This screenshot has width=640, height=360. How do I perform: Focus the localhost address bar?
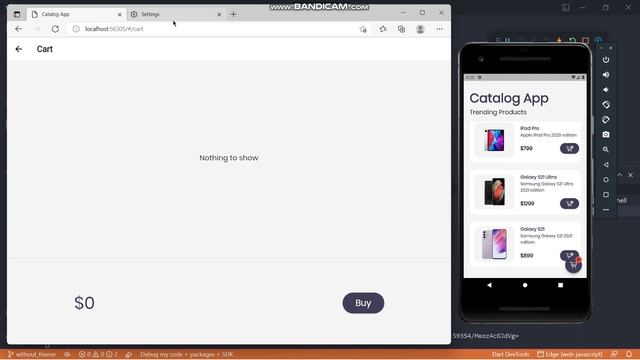212,29
